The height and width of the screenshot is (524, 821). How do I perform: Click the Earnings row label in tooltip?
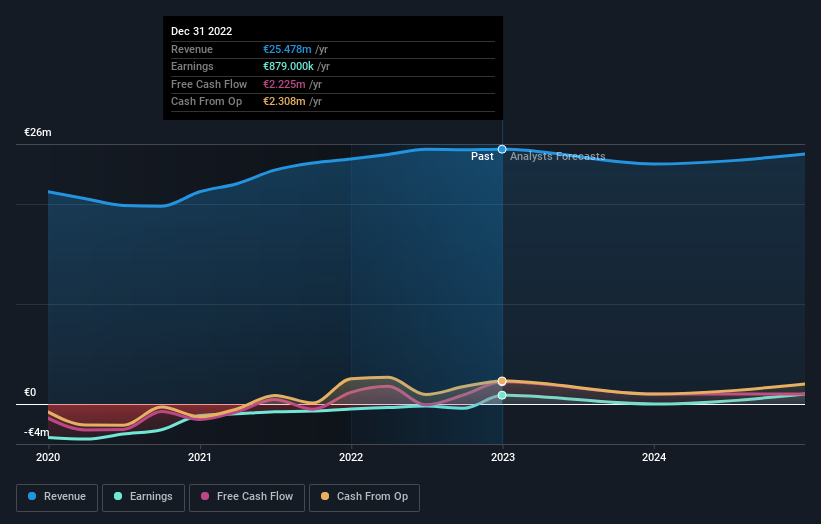point(192,66)
